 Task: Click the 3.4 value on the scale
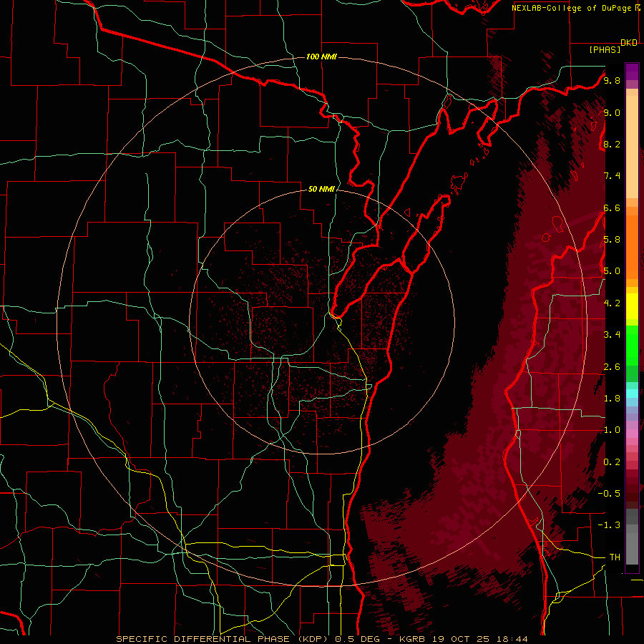tap(612, 335)
